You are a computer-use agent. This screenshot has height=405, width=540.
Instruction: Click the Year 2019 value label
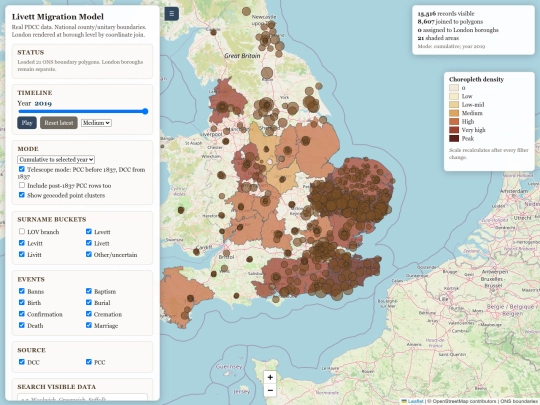point(43,103)
